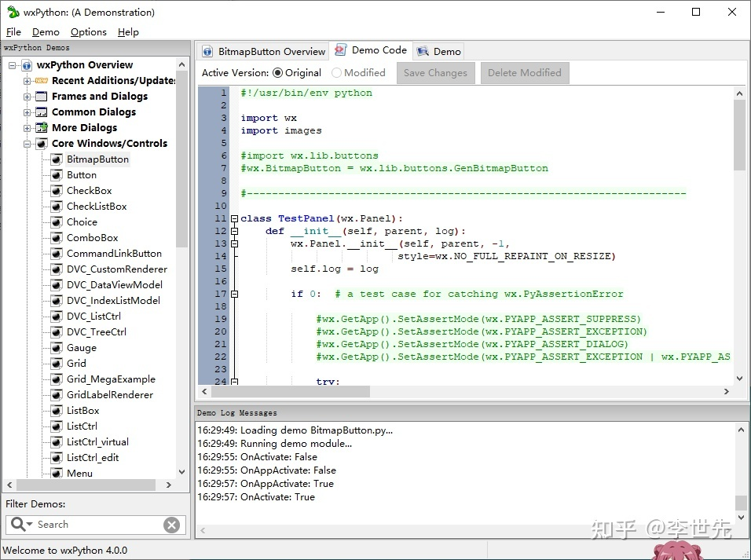This screenshot has height=560, width=751.
Task: Click the DVC_IndexListModel item icon
Action: click(x=57, y=300)
